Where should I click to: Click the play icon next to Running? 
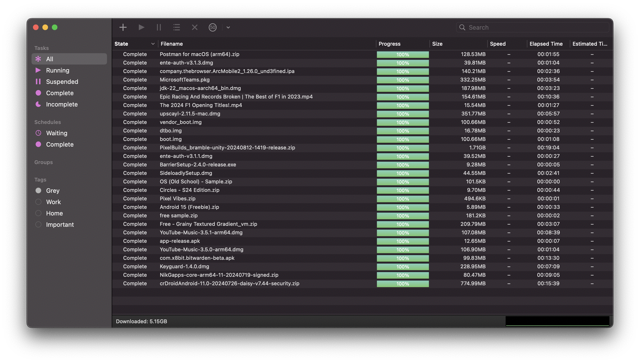point(38,70)
